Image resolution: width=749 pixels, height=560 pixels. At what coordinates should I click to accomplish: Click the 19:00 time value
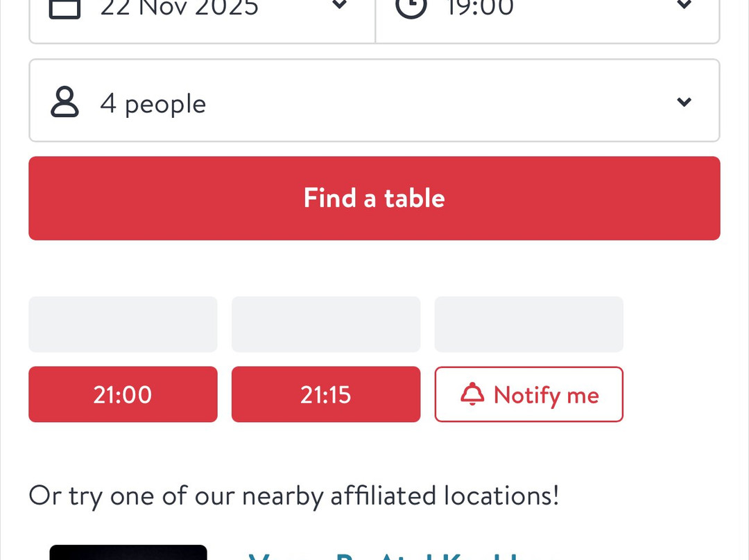pyautogui.click(x=480, y=7)
